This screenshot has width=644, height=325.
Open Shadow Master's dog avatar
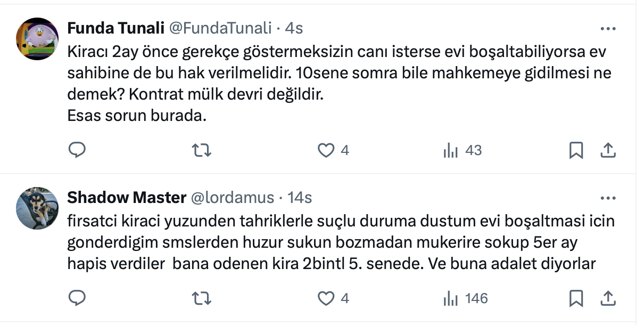click(37, 208)
